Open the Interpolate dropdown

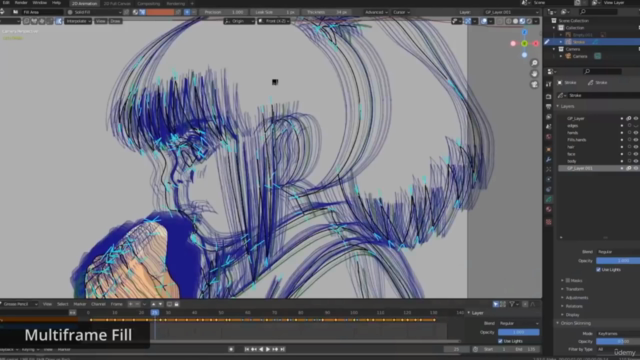[x=78, y=21]
